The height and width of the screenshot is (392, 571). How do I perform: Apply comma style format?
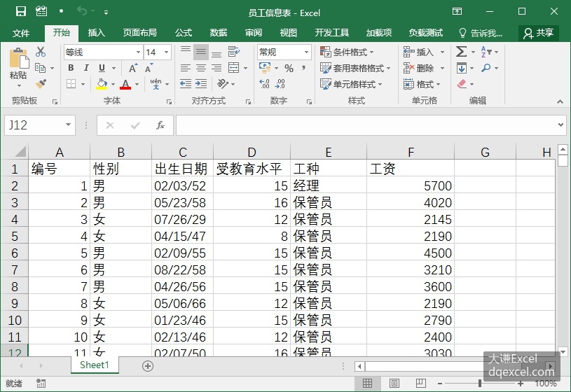click(x=303, y=68)
